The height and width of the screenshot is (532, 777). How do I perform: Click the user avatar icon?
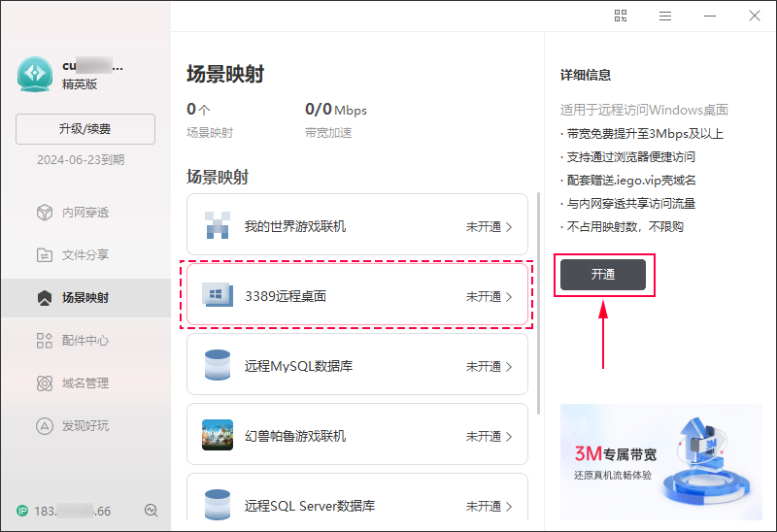[x=34, y=73]
